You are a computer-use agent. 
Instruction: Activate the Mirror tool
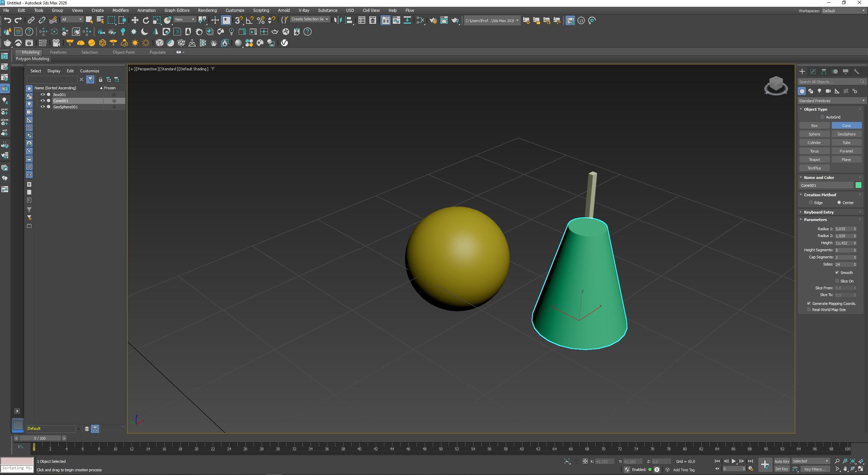coord(338,20)
